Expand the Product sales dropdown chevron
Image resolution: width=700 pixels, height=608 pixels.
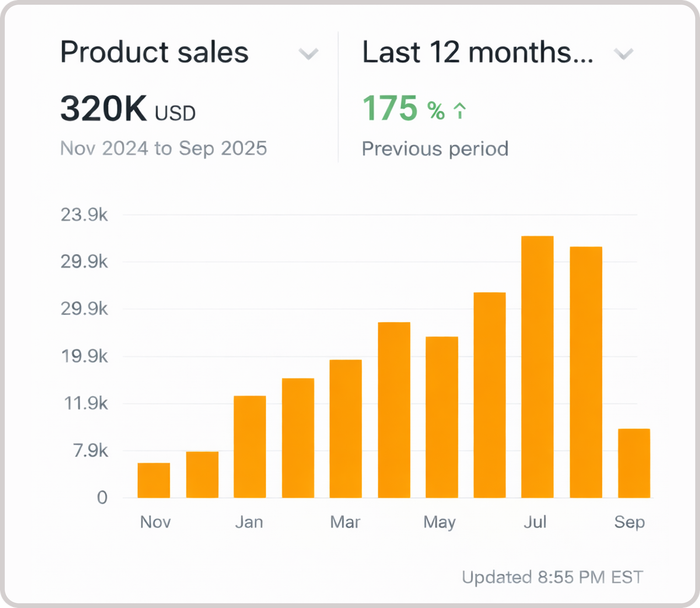pos(308,54)
